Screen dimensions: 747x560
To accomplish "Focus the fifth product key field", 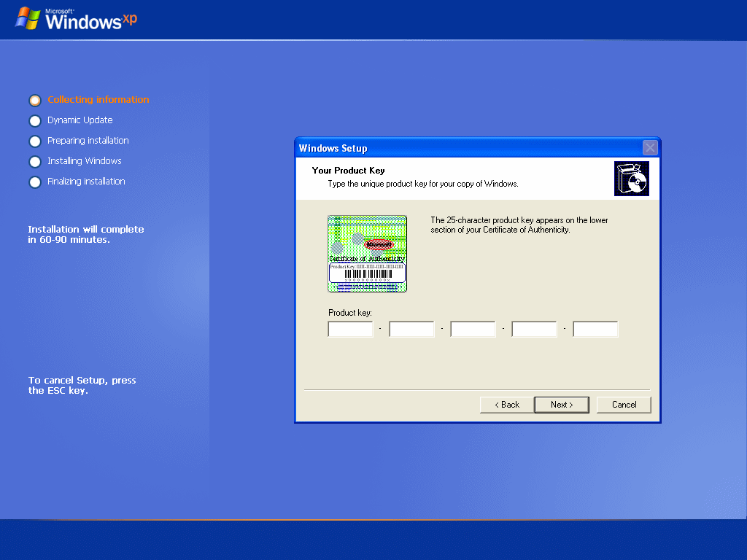I will [595, 329].
